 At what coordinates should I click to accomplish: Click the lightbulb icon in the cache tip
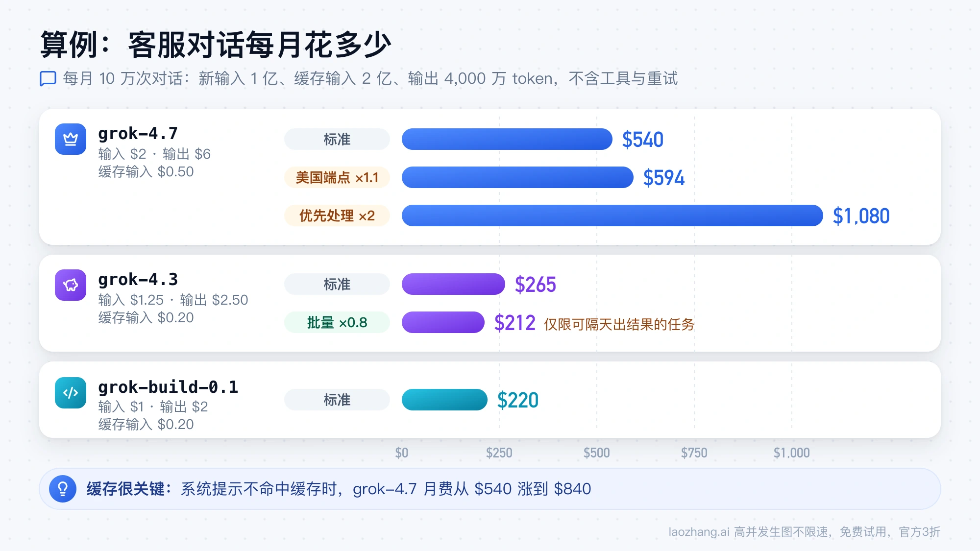[63, 489]
